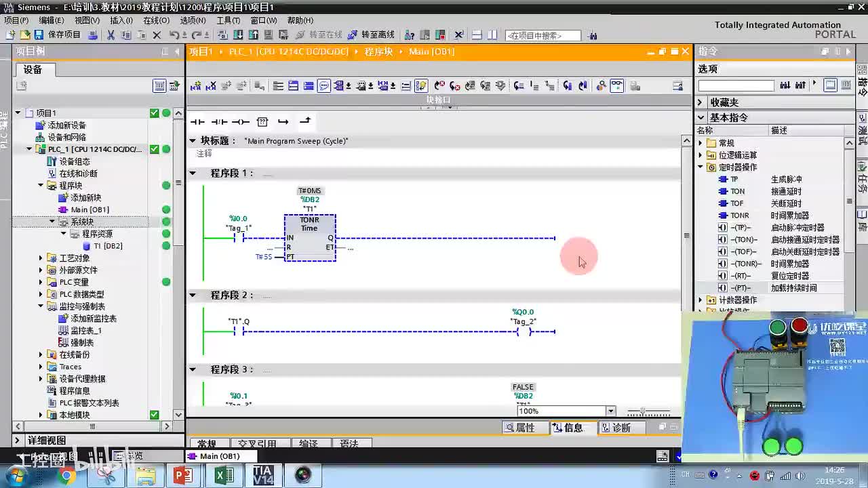Insert a normally closed contact
Image resolution: width=868 pixels, height=488 pixels.
point(219,122)
